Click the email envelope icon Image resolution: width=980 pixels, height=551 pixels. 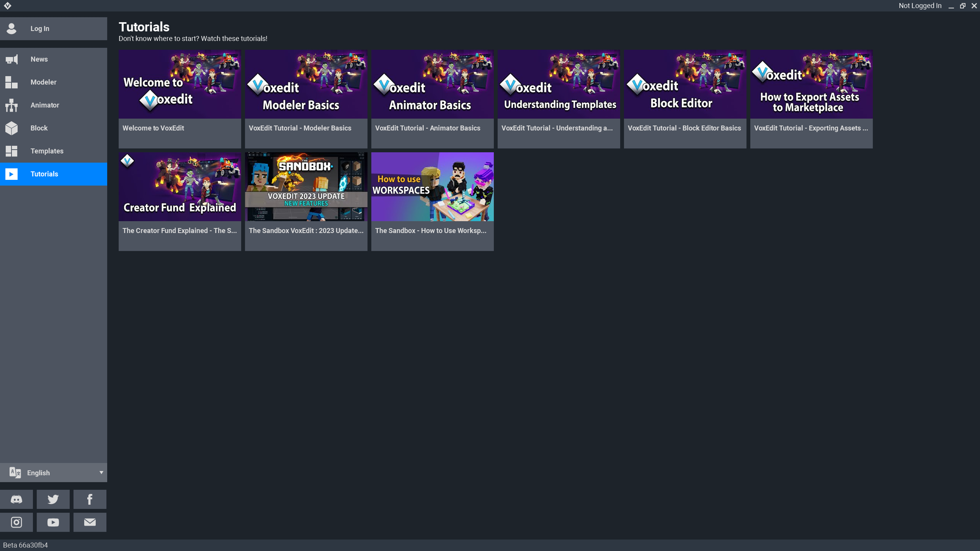pyautogui.click(x=90, y=522)
